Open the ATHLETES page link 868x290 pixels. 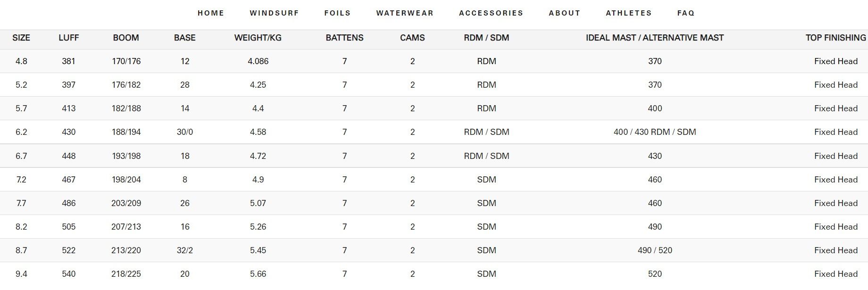(629, 13)
